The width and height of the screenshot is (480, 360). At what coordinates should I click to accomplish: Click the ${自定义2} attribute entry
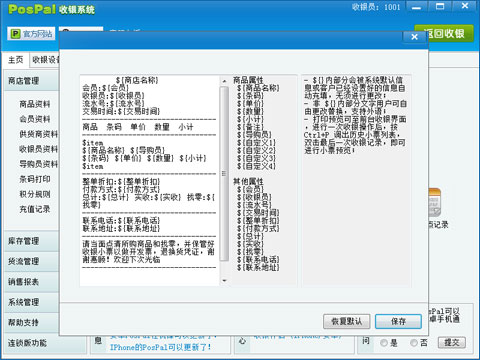pyautogui.click(x=256, y=150)
